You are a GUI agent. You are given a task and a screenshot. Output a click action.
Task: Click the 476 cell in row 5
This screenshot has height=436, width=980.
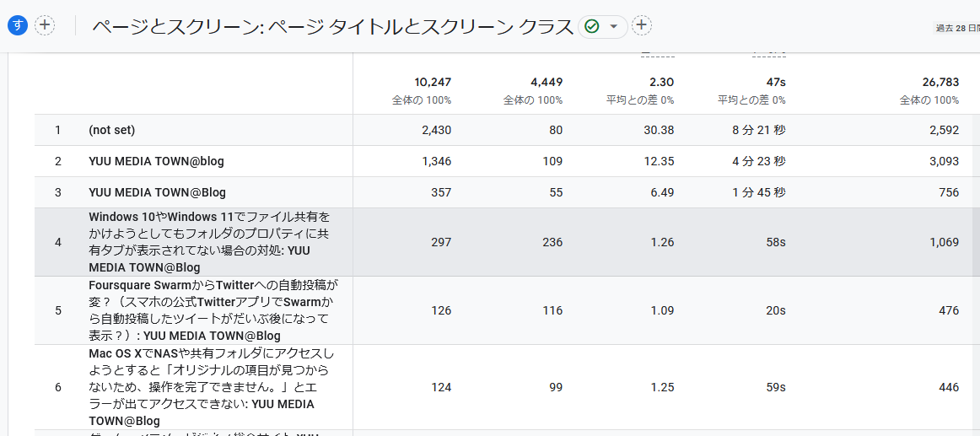[949, 310]
